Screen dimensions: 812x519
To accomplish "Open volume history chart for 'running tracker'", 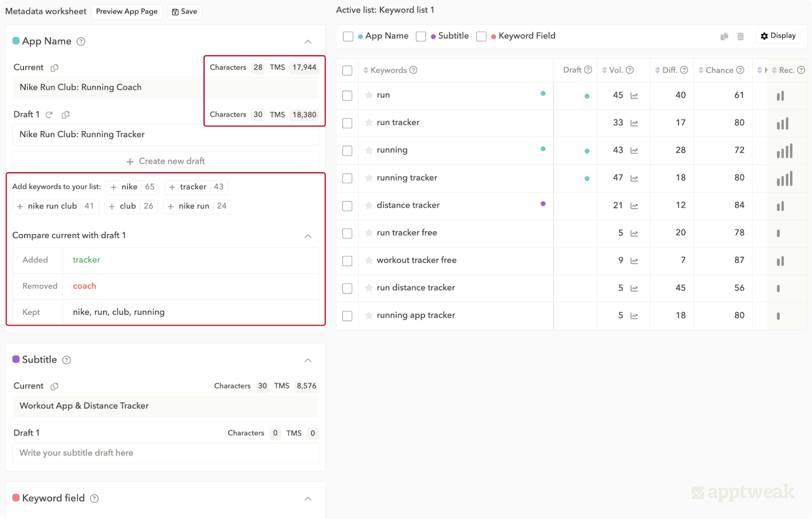I will 634,178.
